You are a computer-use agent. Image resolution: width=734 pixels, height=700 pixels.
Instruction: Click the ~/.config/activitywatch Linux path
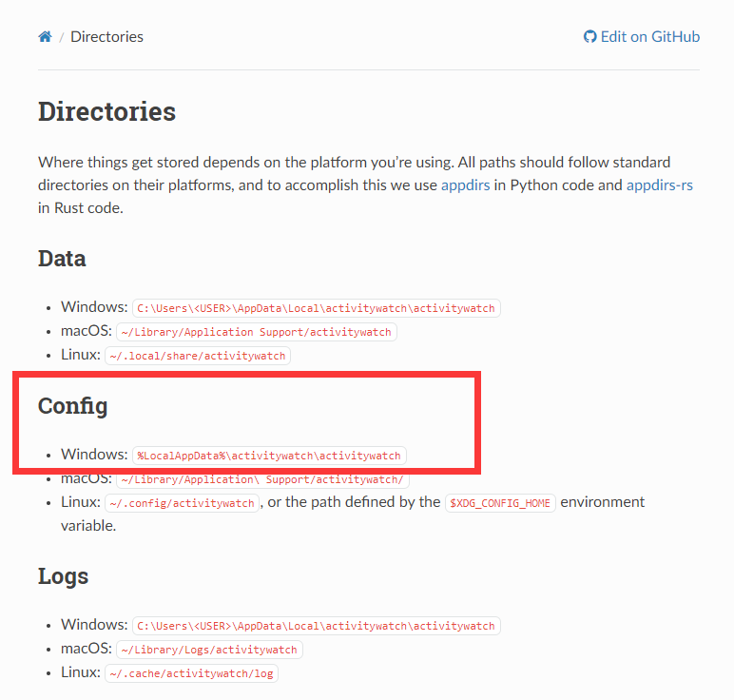tap(182, 503)
